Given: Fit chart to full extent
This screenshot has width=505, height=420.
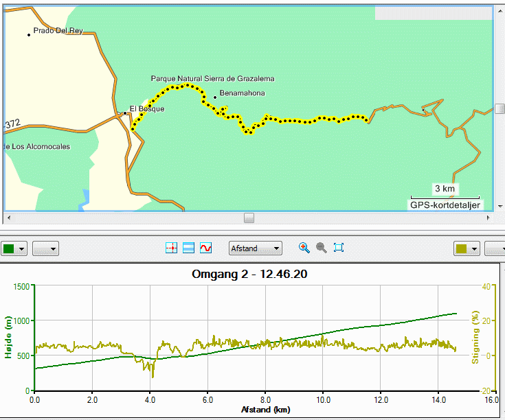Looking at the screenshot, I should [x=339, y=248].
